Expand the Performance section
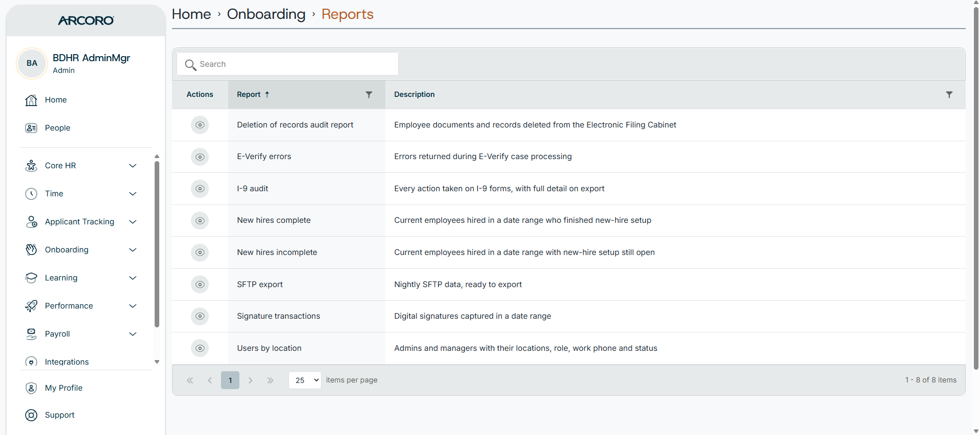 pos(133,306)
